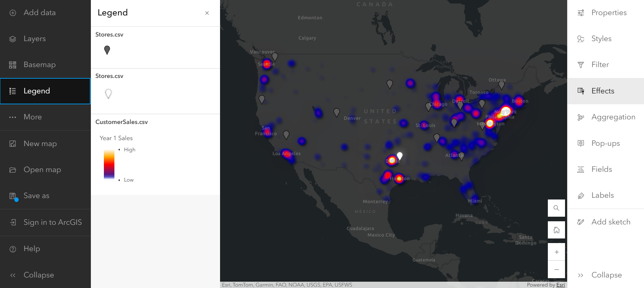Zoom in on the map
644x288 pixels.
(556, 252)
